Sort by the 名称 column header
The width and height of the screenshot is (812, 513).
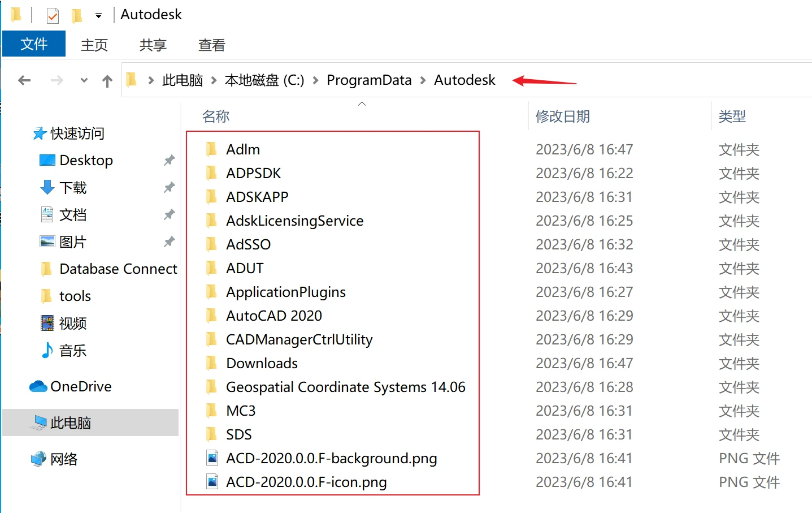[x=216, y=117]
